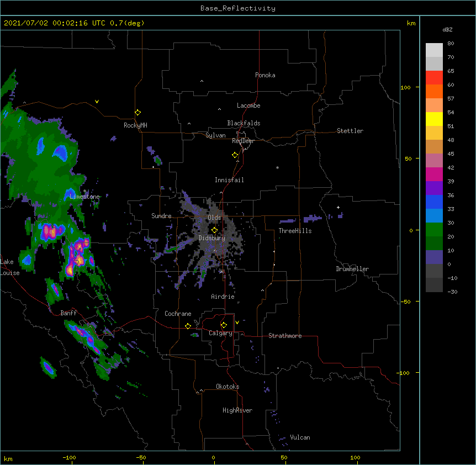Screen dimensions: 476x465
Task: Click the Vulcan city label
Action: (x=300, y=437)
